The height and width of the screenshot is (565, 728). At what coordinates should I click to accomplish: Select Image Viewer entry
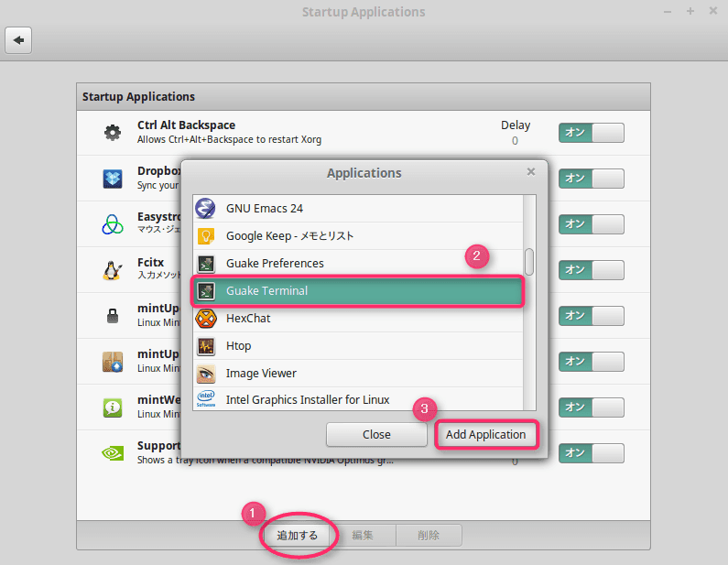[358, 374]
